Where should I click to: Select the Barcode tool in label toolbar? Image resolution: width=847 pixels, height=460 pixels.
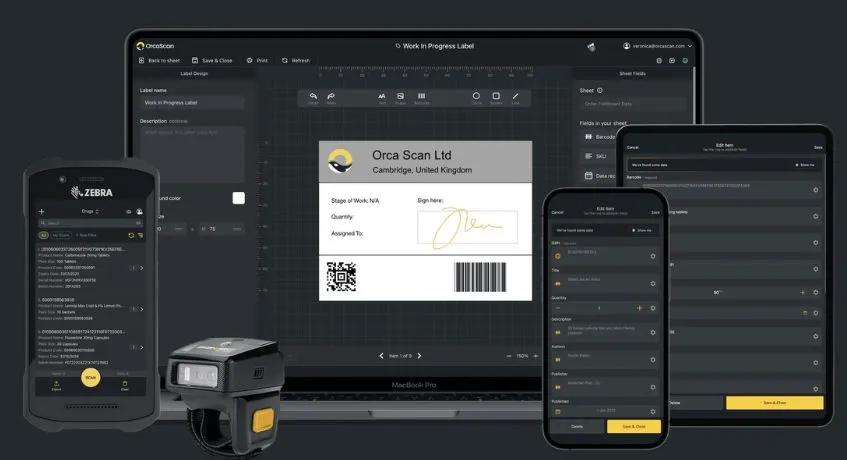[x=421, y=97]
